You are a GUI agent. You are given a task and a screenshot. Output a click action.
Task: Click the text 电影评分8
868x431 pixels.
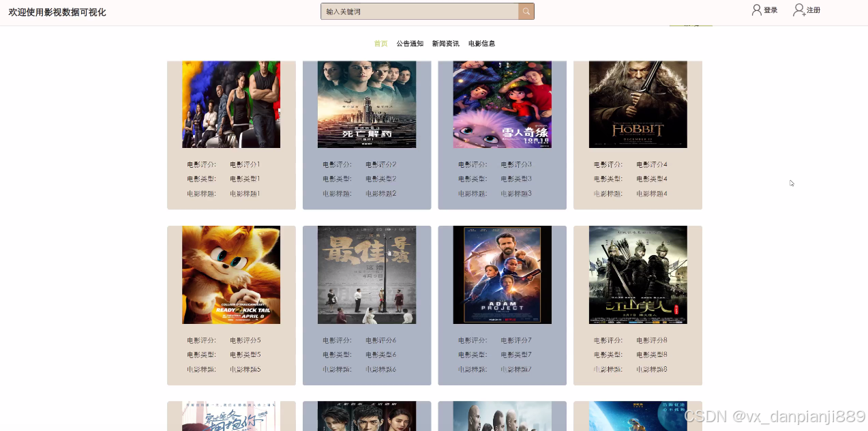click(652, 340)
